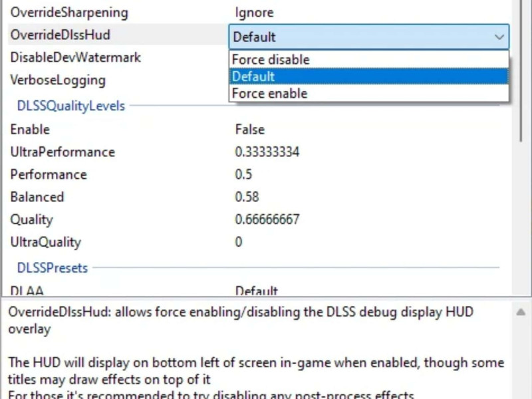
Task: Select Force disable option
Action: [369, 60]
